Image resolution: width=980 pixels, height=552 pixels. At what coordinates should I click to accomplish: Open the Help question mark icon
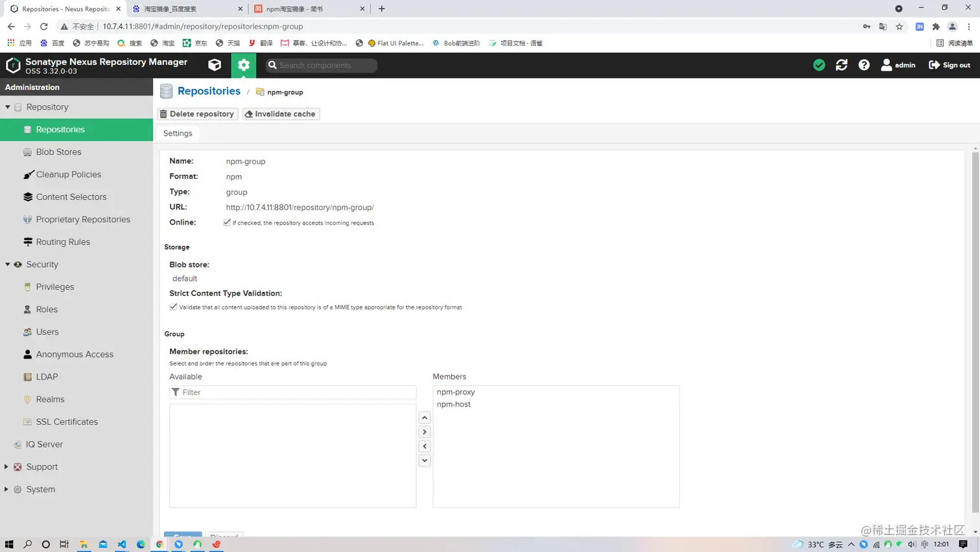coord(864,65)
